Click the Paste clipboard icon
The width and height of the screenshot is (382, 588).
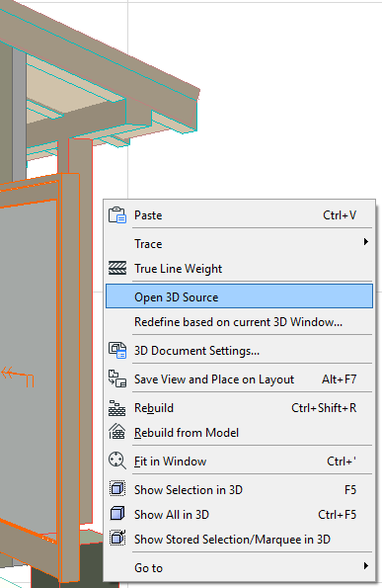pyautogui.click(x=117, y=215)
